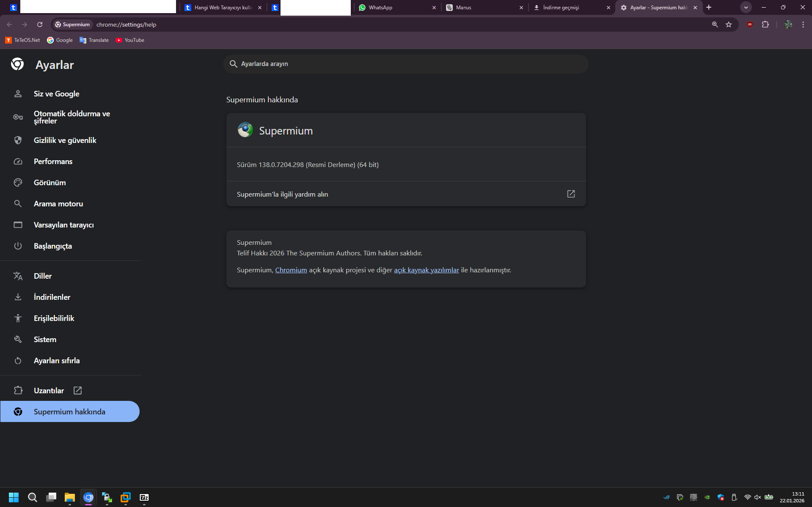Image resolution: width=812 pixels, height=507 pixels.
Task: Open the Windows Security tray icon
Action: pyautogui.click(x=721, y=497)
